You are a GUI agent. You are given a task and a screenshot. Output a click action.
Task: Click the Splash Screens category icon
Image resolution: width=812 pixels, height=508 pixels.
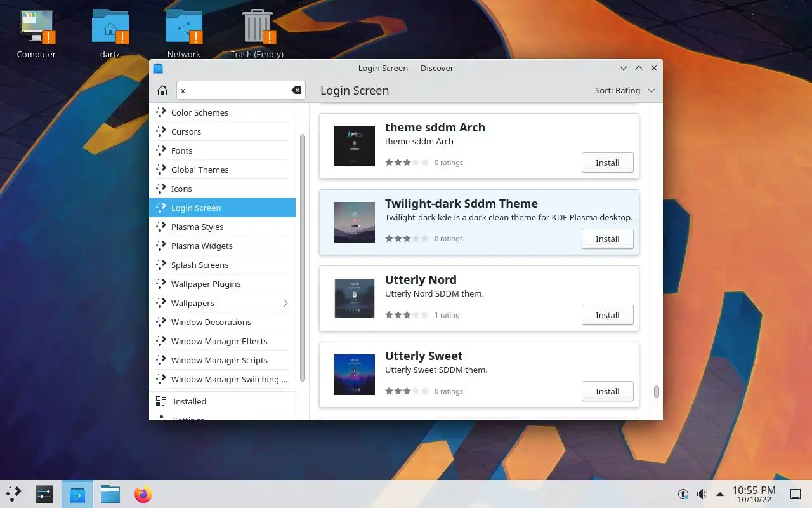[x=161, y=265]
